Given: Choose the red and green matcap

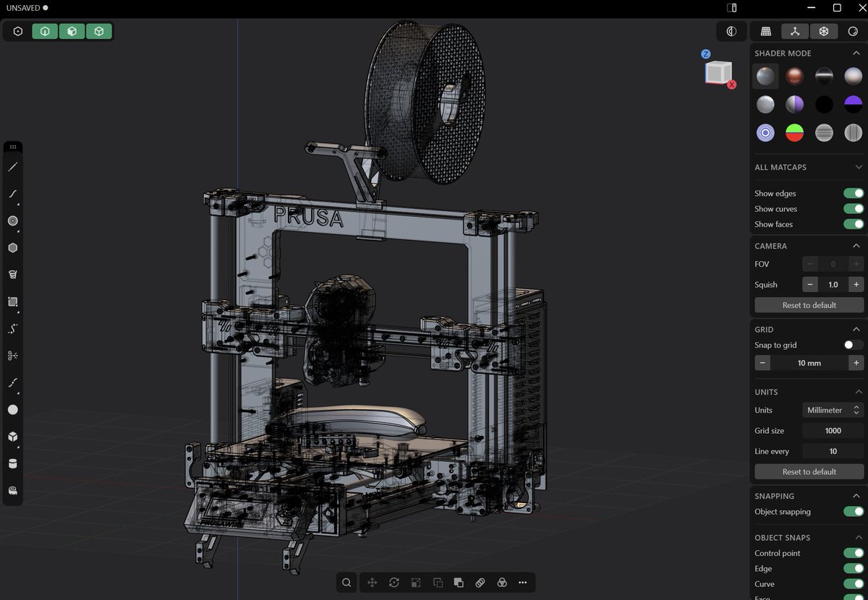Looking at the screenshot, I should point(795,133).
